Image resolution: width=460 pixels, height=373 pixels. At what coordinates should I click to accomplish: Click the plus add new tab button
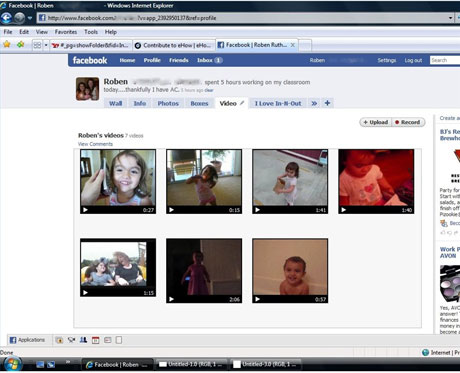coord(327,103)
